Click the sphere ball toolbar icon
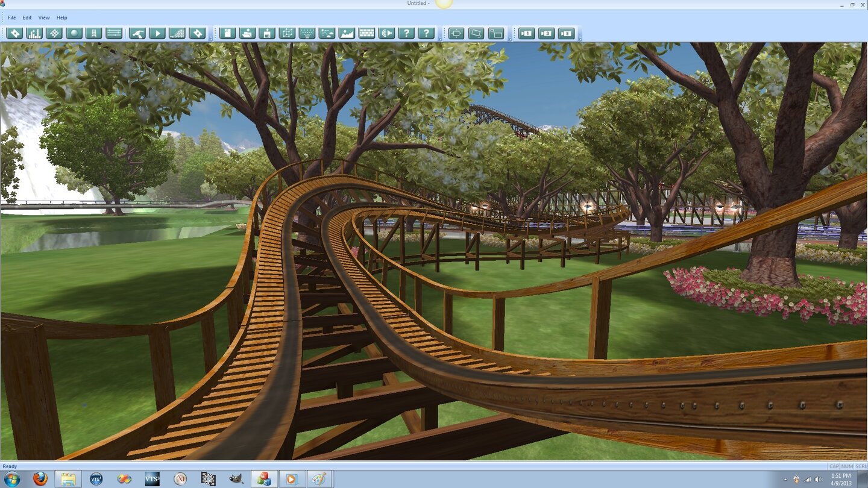868x488 pixels. tap(74, 33)
